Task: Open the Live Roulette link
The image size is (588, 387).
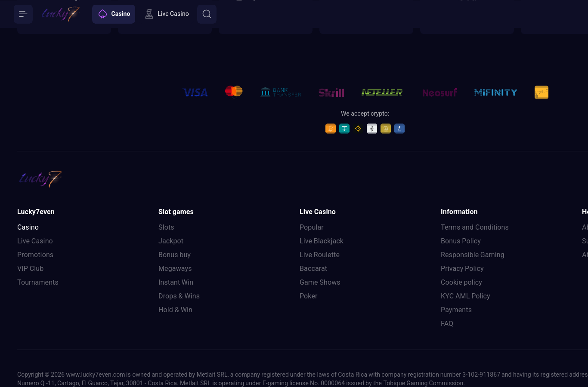Action: point(319,255)
